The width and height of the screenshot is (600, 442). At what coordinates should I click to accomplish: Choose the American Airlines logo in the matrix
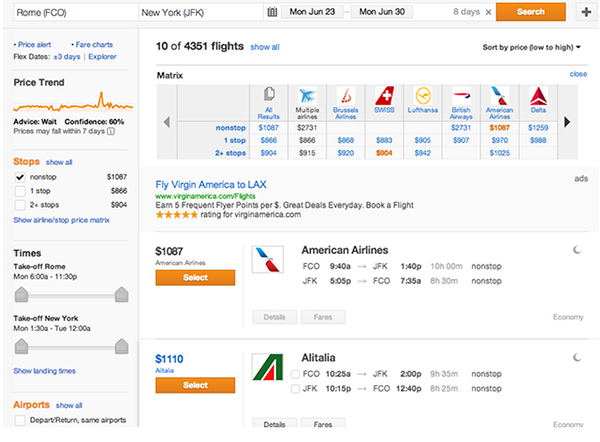499,95
